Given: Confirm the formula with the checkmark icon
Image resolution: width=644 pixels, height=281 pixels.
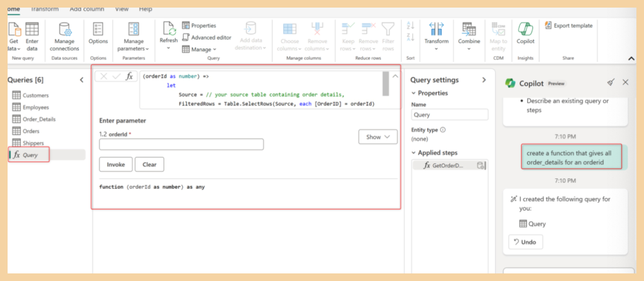Looking at the screenshot, I should 116,76.
